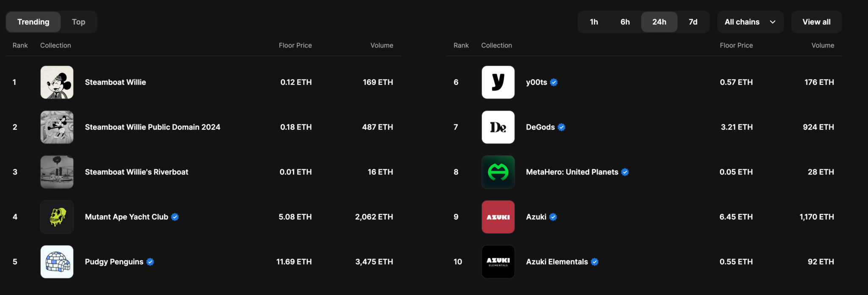Expand the All chains dropdown
Screen dimensions: 868x295
click(x=750, y=22)
